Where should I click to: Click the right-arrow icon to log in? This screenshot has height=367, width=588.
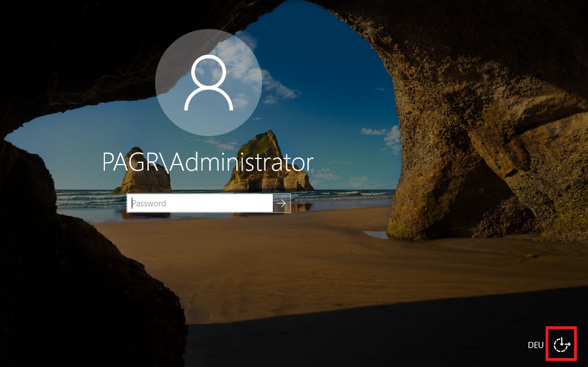(282, 204)
